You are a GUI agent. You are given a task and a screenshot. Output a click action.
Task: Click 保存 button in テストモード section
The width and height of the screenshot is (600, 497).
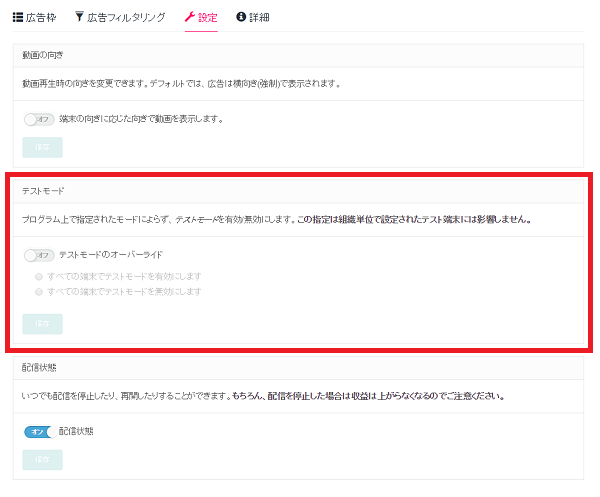[42, 324]
